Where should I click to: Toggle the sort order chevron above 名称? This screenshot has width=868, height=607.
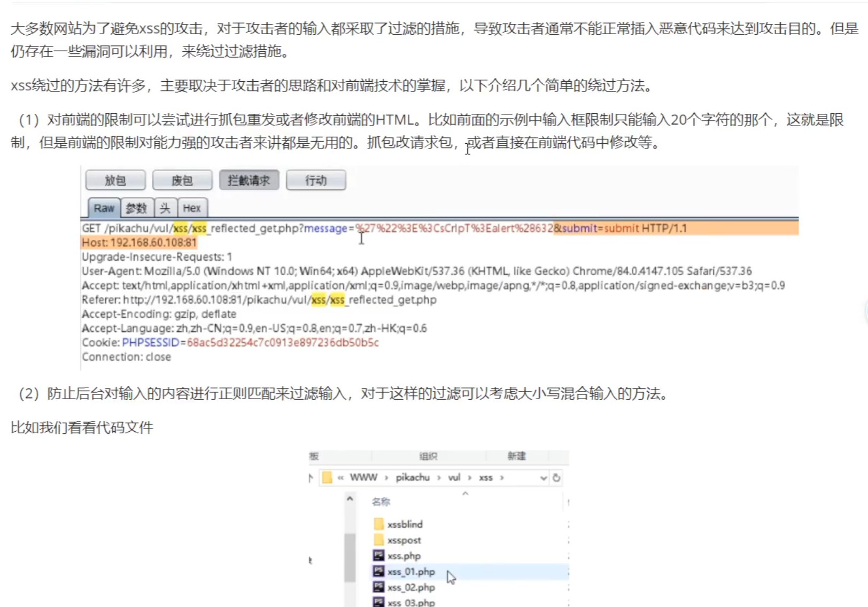[x=464, y=494]
